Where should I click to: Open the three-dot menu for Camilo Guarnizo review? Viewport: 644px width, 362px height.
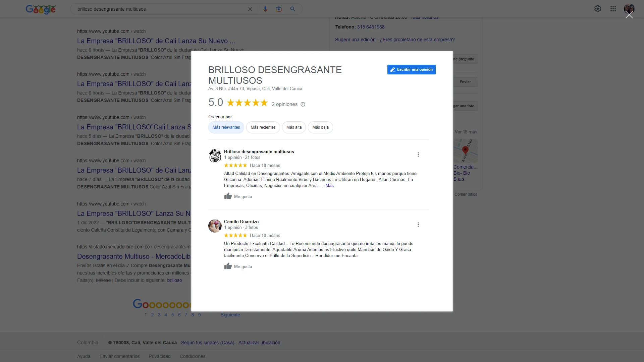click(418, 225)
